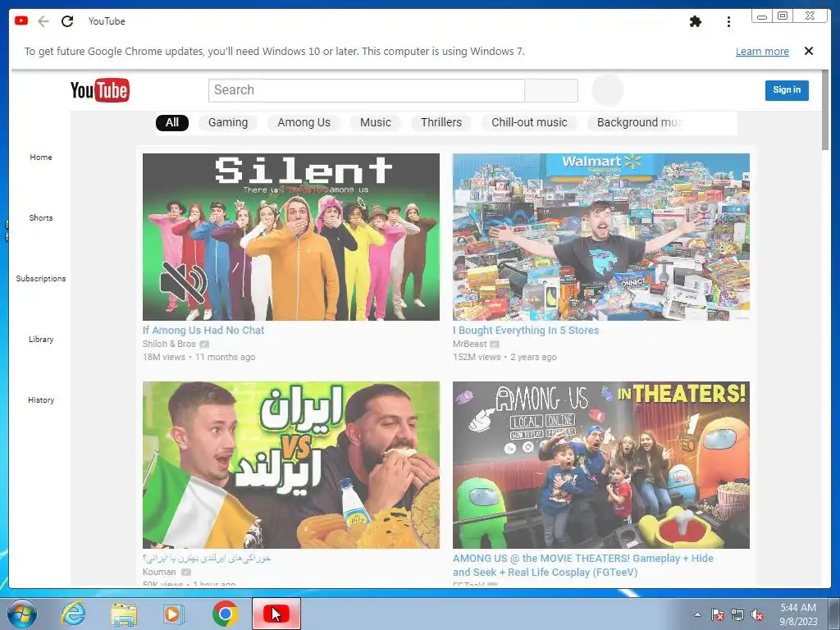Click the back arrow in browser toolbar
Viewport: 840px width, 630px height.
tap(43, 21)
